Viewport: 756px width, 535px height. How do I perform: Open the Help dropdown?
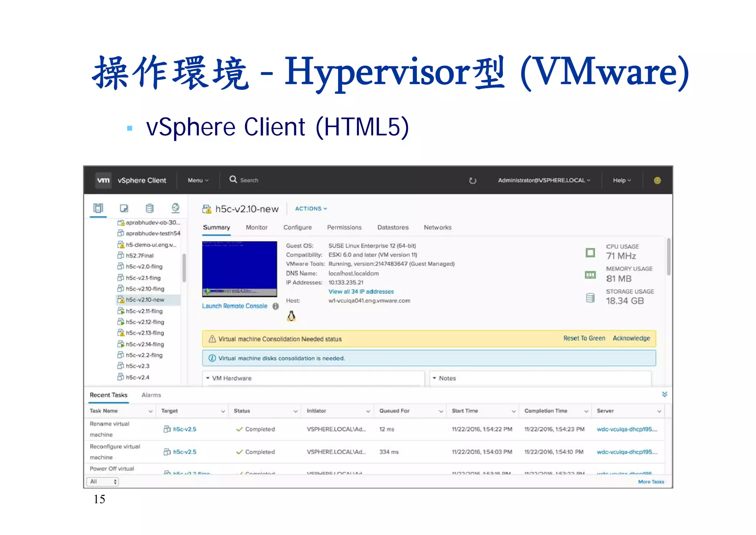(x=622, y=180)
